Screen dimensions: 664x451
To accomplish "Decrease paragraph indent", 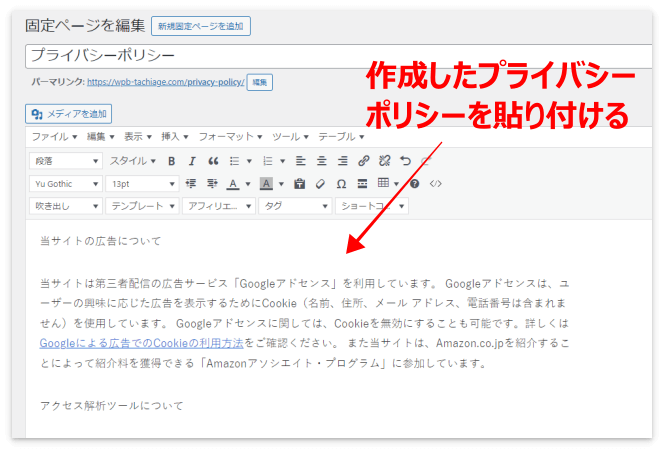I will 191,184.
